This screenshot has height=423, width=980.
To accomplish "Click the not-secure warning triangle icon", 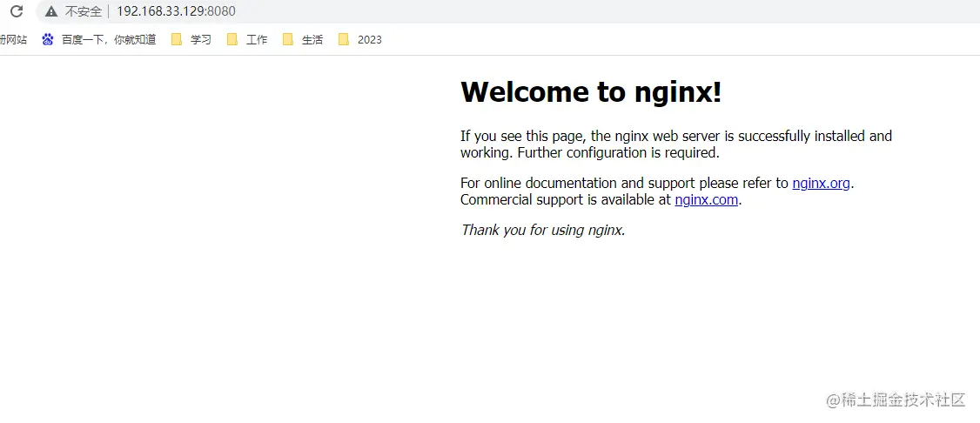I will point(51,11).
